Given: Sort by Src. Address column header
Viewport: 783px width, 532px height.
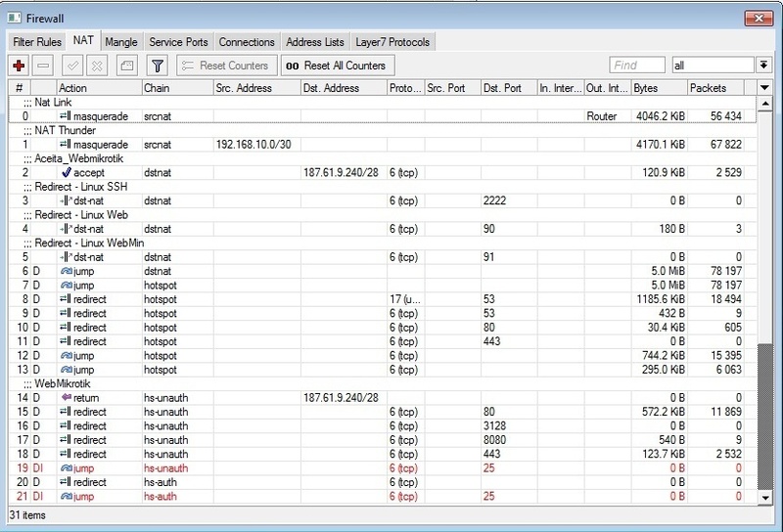Looking at the screenshot, I should (256, 88).
